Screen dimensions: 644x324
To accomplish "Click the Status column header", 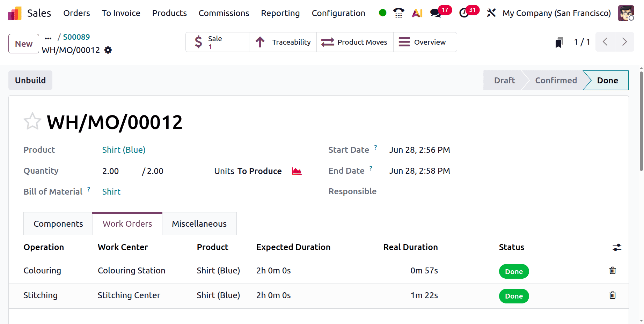I will coord(511,247).
